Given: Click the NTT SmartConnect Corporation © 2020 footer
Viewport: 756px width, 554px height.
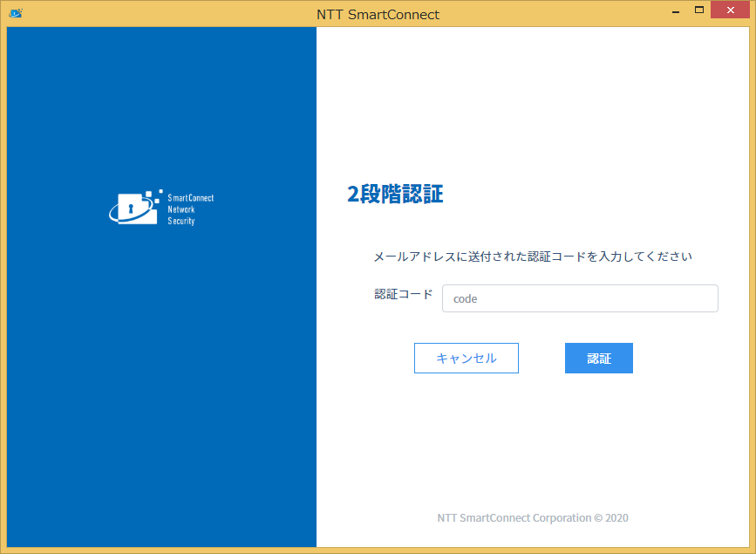Looking at the screenshot, I should click(533, 518).
